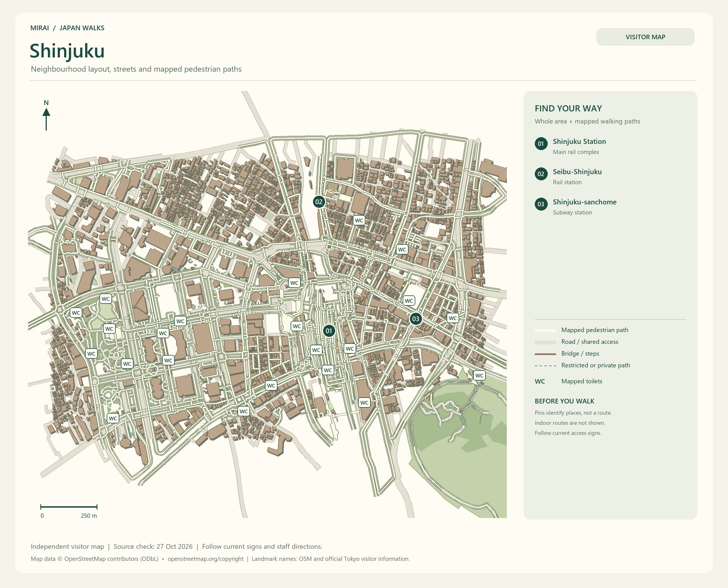Select pin 03 on the map
This screenshot has height=588, width=728.
click(416, 319)
